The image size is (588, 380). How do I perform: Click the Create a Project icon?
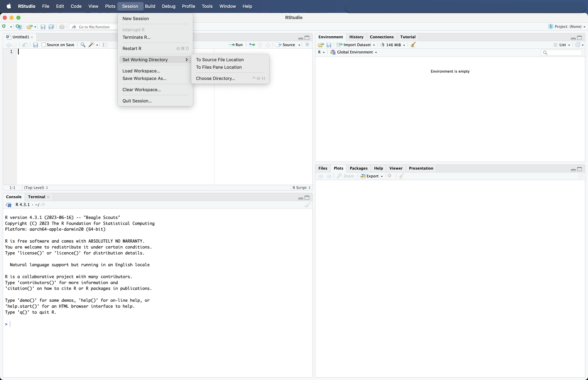19,27
